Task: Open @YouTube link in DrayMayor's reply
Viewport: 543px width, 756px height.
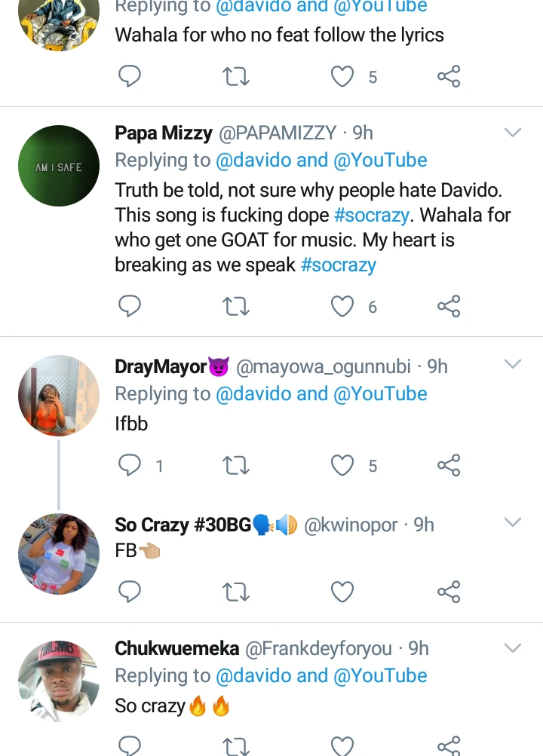Action: tap(380, 393)
